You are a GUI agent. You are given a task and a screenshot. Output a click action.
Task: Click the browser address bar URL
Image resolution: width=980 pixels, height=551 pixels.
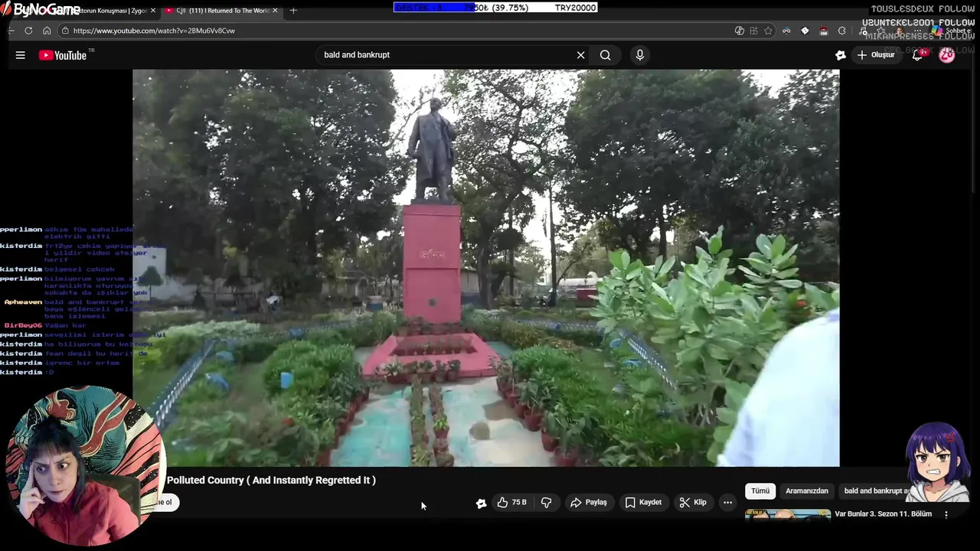point(154,31)
